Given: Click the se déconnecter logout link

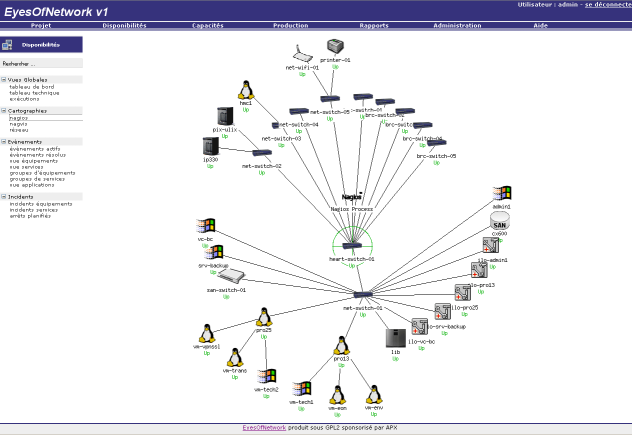Looking at the screenshot, I should click(608, 5).
